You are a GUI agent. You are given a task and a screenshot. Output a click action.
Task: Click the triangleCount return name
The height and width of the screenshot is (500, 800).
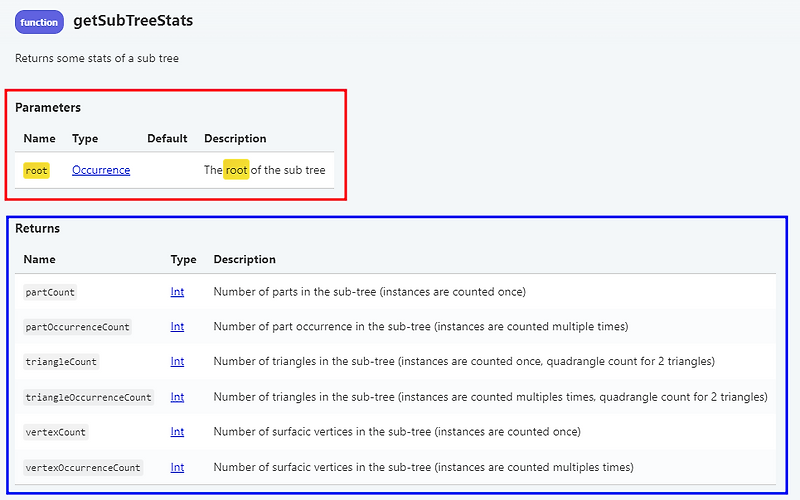click(x=61, y=362)
